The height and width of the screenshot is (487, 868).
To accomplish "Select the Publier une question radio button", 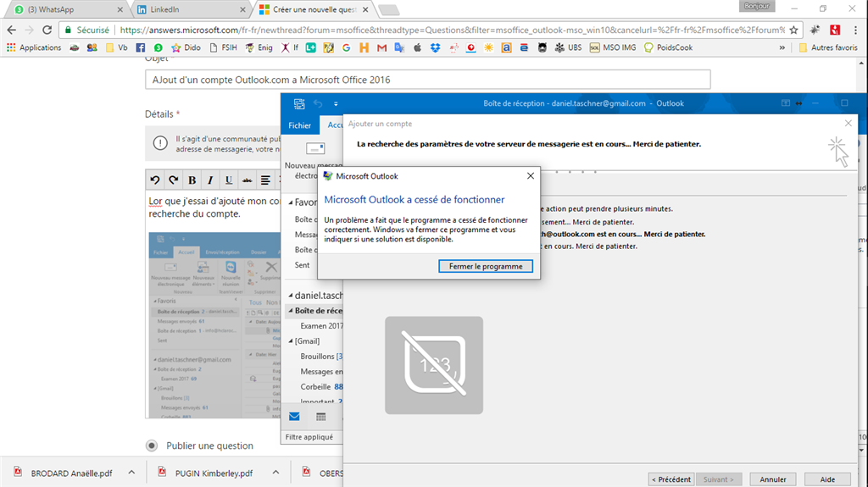I will (x=151, y=445).
